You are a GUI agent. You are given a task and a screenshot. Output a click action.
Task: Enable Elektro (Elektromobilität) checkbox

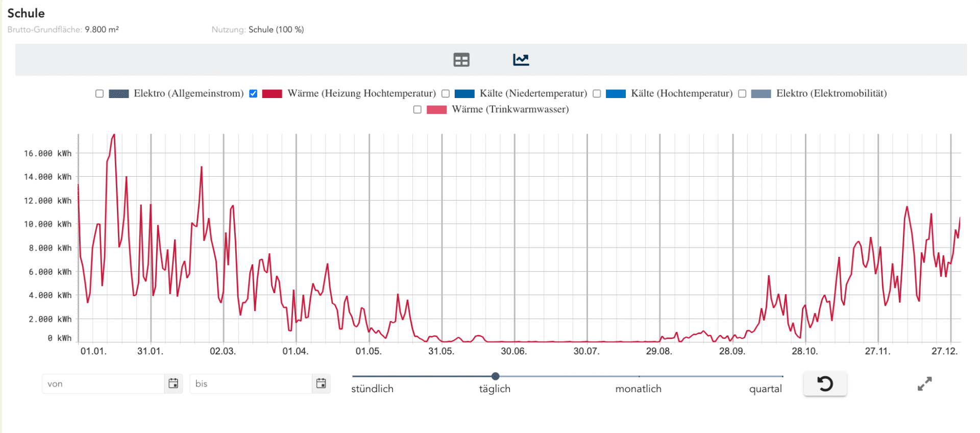click(742, 93)
